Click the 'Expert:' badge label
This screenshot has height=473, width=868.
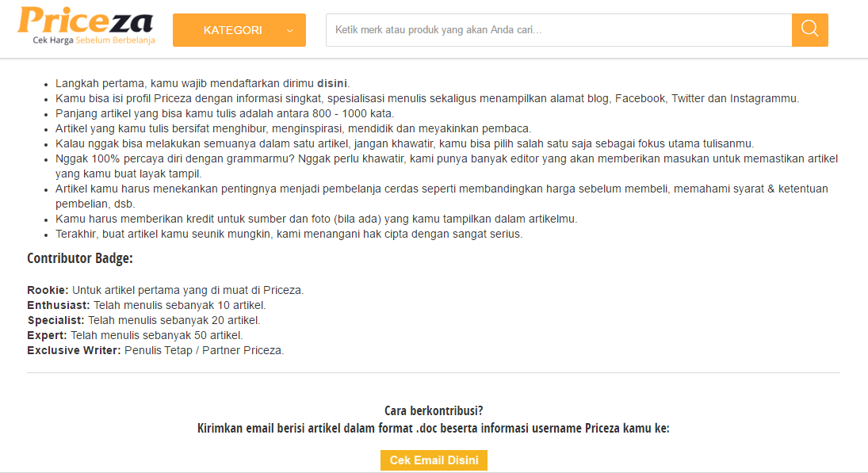pyautogui.click(x=47, y=335)
